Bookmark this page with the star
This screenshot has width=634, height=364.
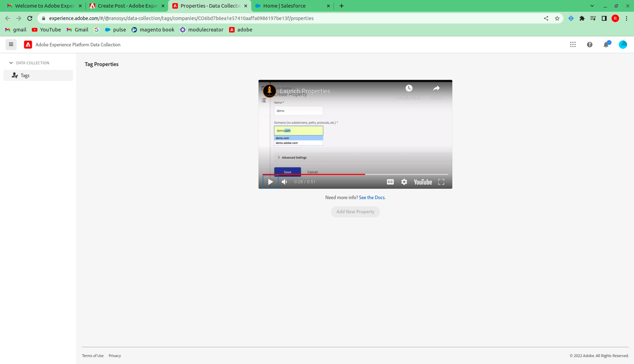557,18
